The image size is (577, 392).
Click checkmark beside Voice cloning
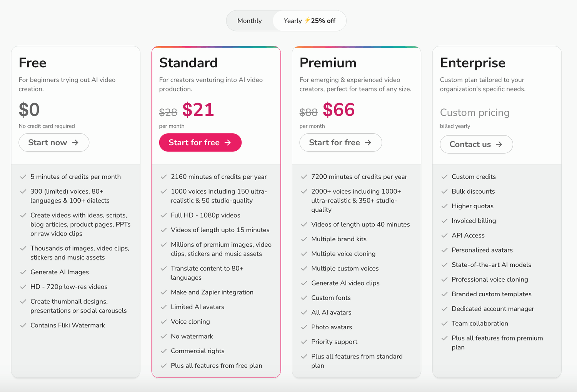click(x=163, y=322)
